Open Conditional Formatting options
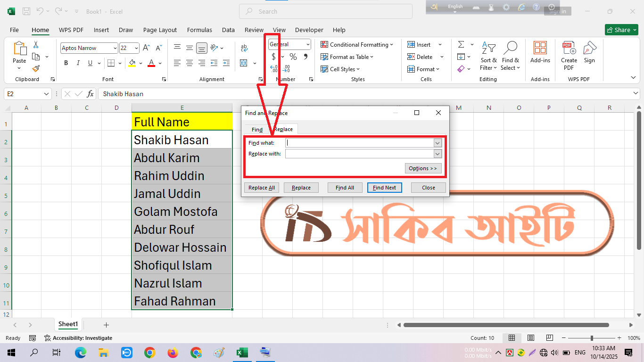644x362 pixels. 357,44
